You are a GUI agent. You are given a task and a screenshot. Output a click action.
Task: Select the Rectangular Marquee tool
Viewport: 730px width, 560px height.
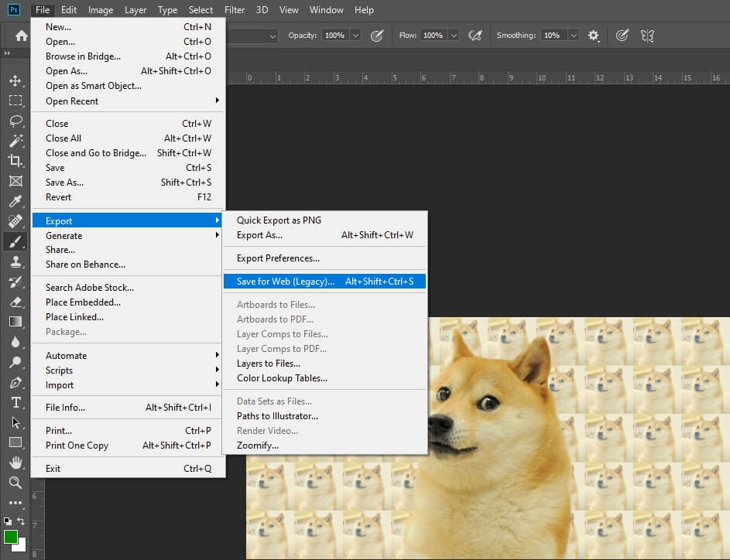pyautogui.click(x=15, y=101)
